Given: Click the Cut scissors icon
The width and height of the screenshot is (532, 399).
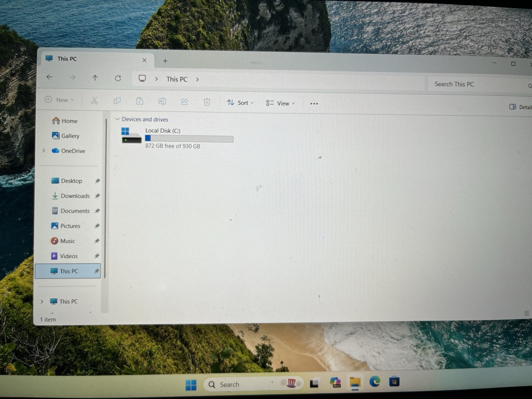Looking at the screenshot, I should (94, 100).
